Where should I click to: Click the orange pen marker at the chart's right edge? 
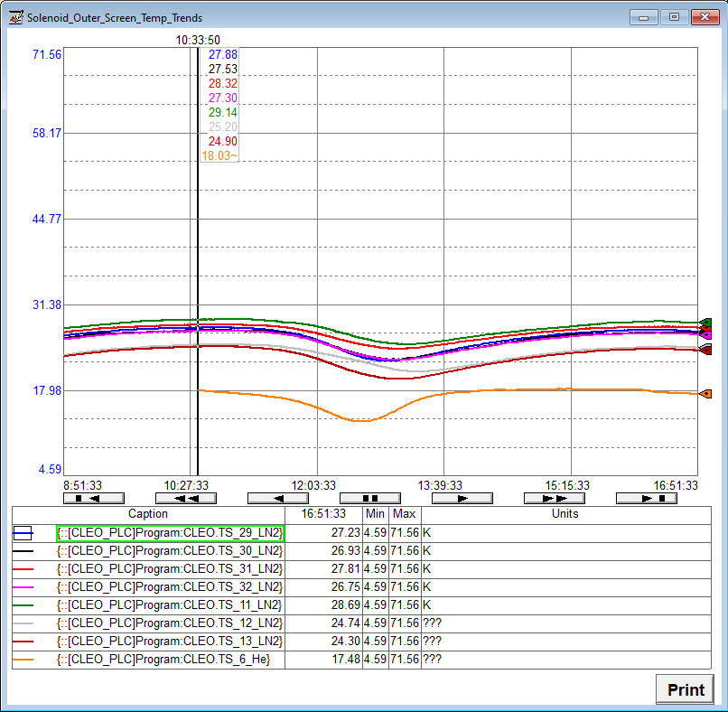(x=705, y=394)
